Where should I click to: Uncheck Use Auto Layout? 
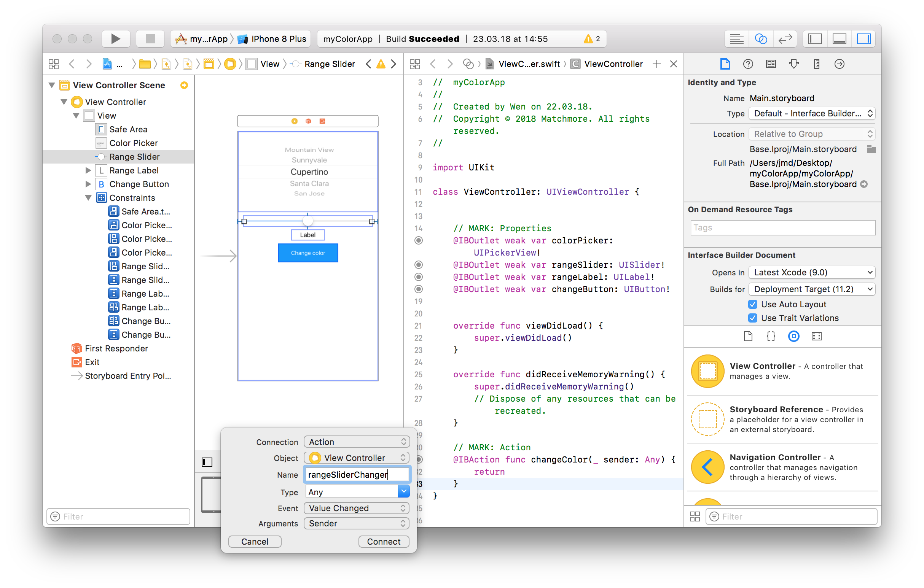(752, 304)
